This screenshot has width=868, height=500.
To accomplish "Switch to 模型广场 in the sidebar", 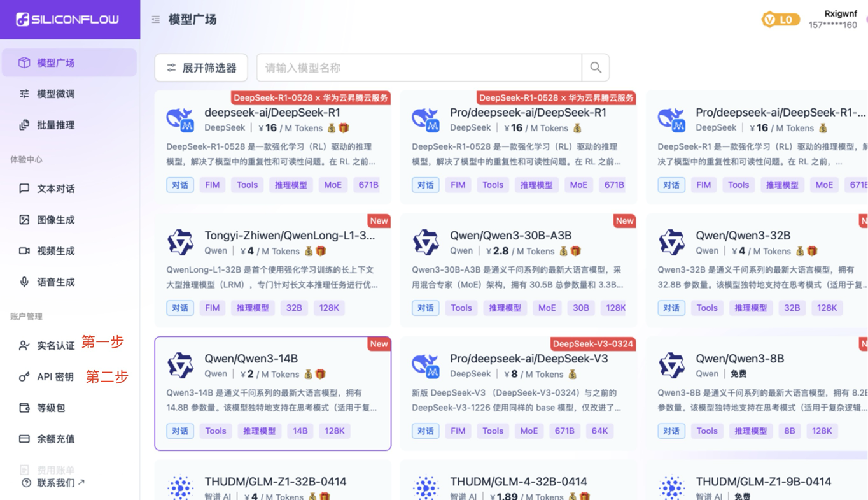I will click(57, 62).
